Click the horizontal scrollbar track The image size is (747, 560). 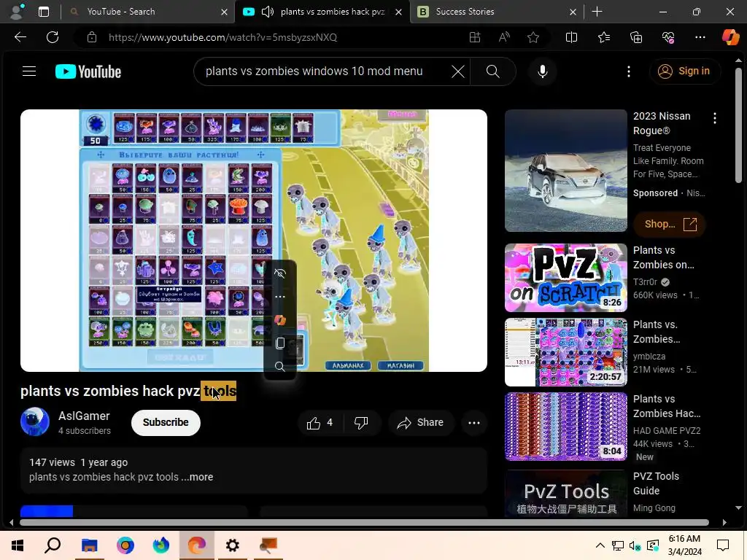coord(365,522)
